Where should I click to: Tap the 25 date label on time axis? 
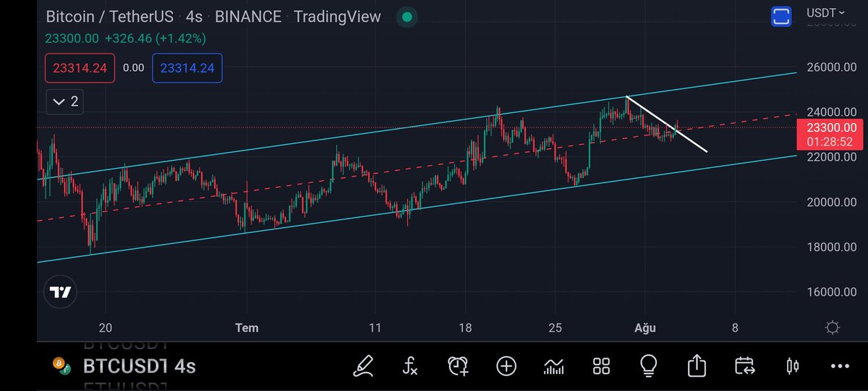[555, 328]
